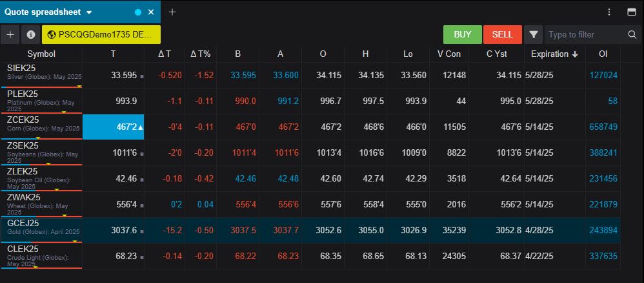The width and height of the screenshot is (644, 283).
Task: Click the blue link dot on tab
Action: click(x=138, y=12)
